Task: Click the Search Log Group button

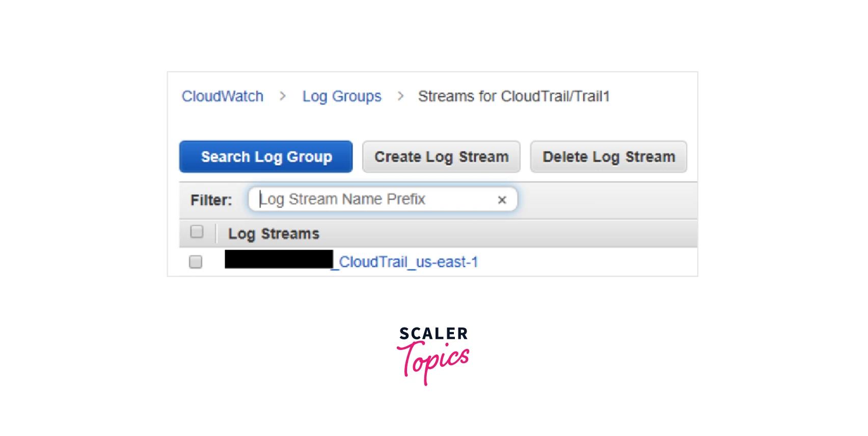Action: (266, 157)
